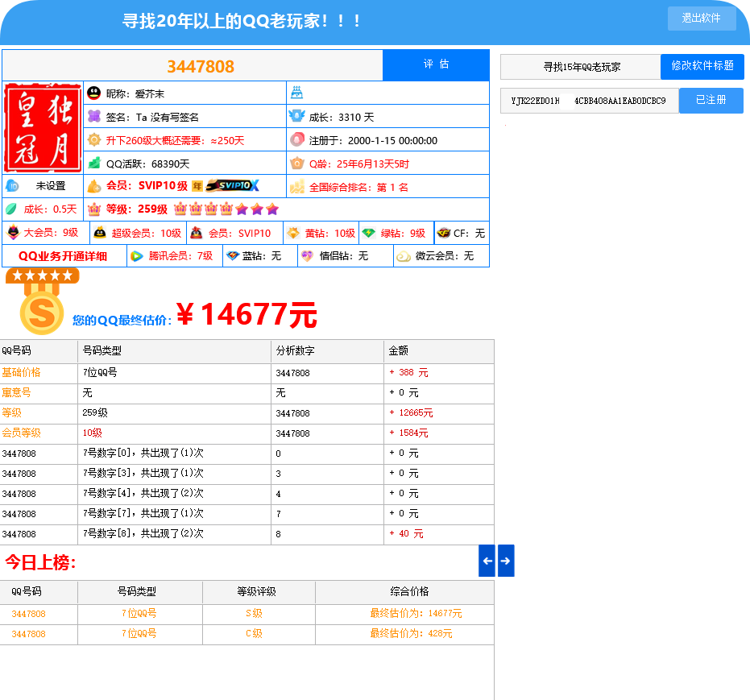Screen dimensions: 750x700
Task: Click the 超级会员 penguin icon
Action: (x=100, y=233)
